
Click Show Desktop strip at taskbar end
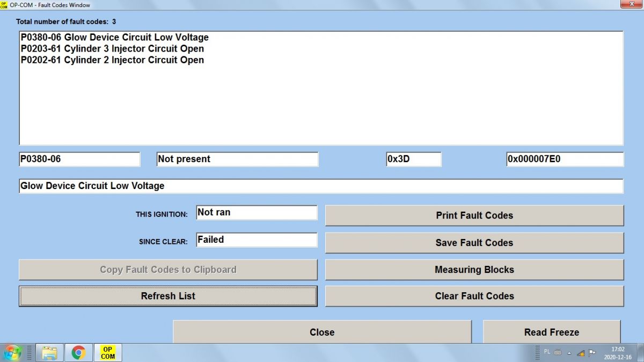(640, 353)
